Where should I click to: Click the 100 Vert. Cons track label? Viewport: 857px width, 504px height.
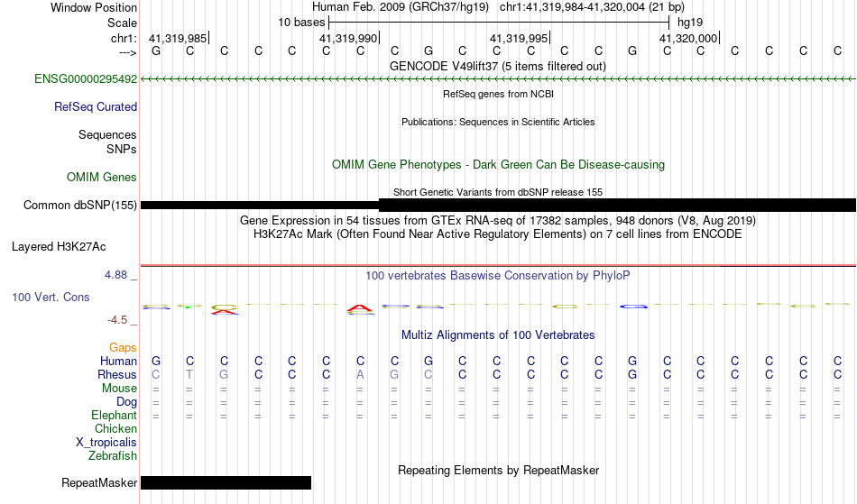(51, 297)
